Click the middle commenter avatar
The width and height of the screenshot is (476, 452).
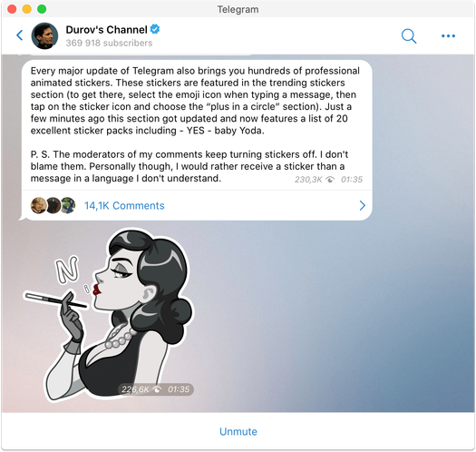coord(53,205)
